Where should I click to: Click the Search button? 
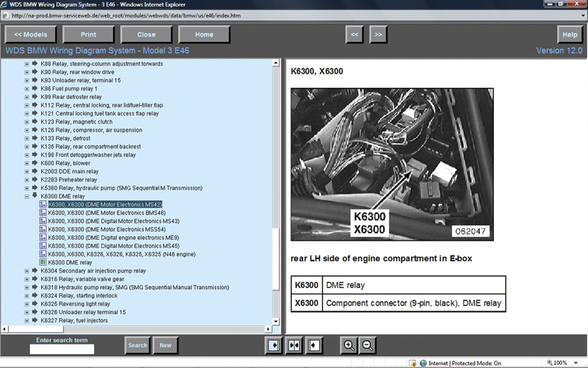pyautogui.click(x=137, y=345)
